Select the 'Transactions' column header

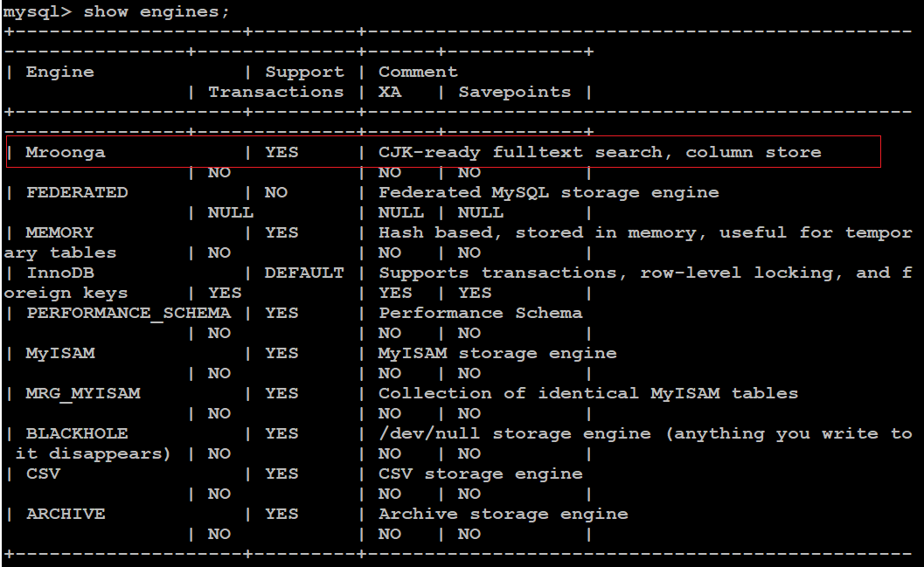275,92
